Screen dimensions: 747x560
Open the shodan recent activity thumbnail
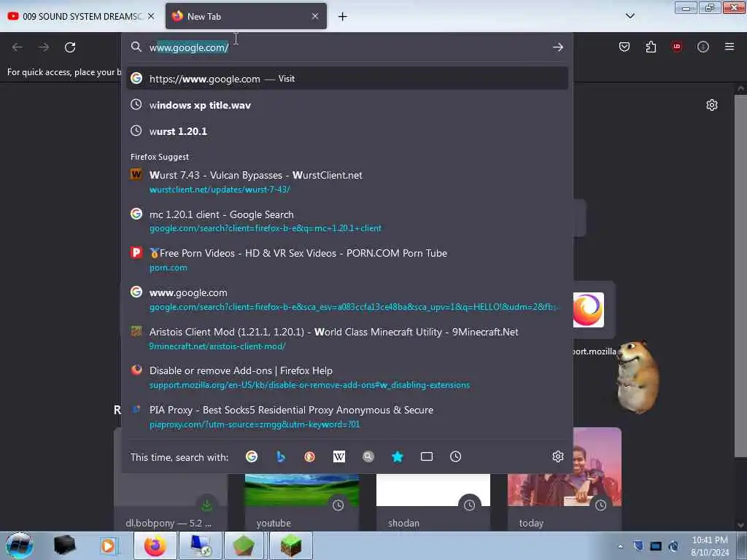(x=433, y=502)
